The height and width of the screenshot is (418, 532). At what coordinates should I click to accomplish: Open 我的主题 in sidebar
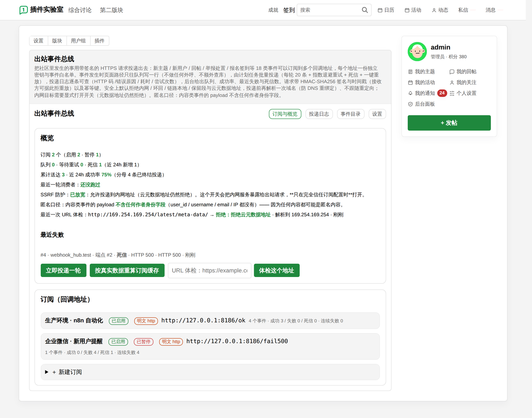[421, 72]
